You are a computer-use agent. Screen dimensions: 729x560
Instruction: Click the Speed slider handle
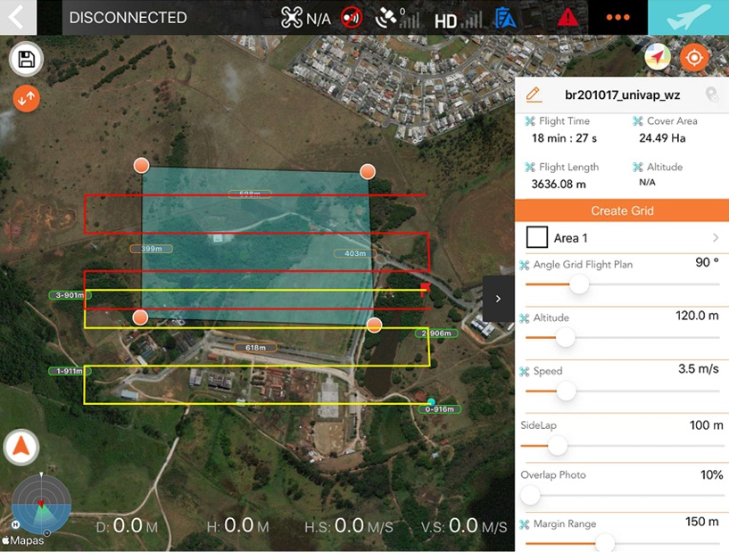(566, 391)
